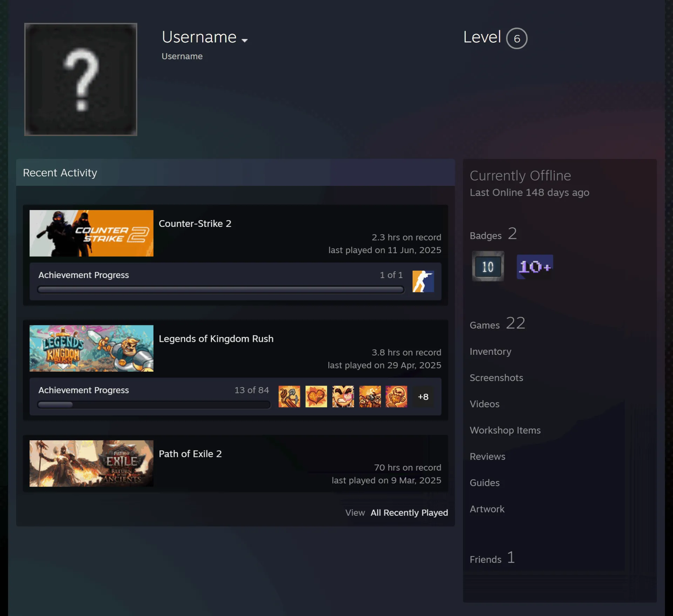Open the Friends 1 link
Screen dimensions: 673x616
pos(492,557)
